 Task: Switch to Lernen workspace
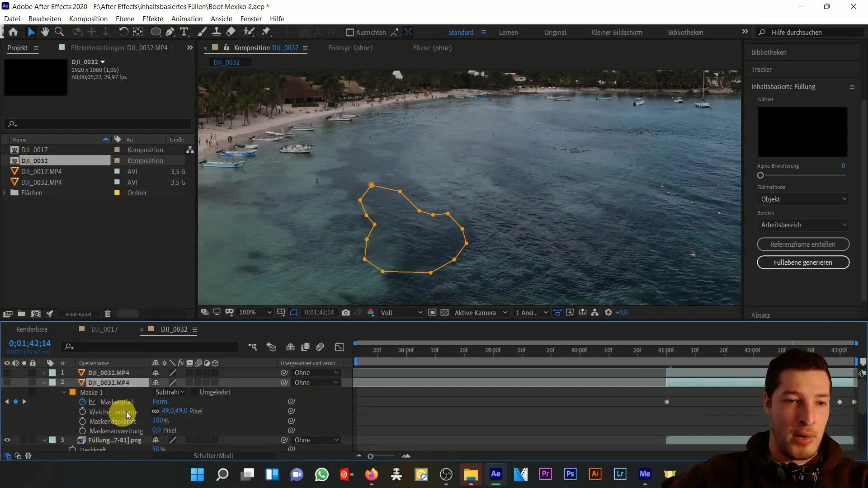click(508, 33)
